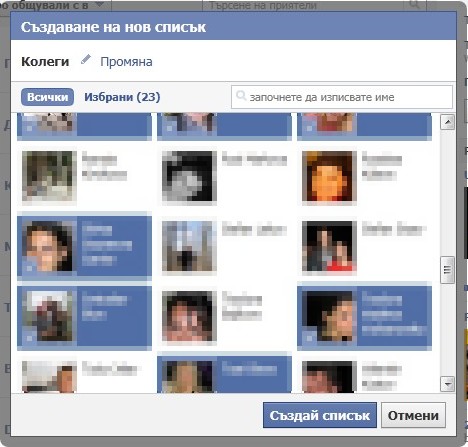The image size is (468, 447).
Task: Select unselected friend with dark hair, middle column
Action: (224, 316)
